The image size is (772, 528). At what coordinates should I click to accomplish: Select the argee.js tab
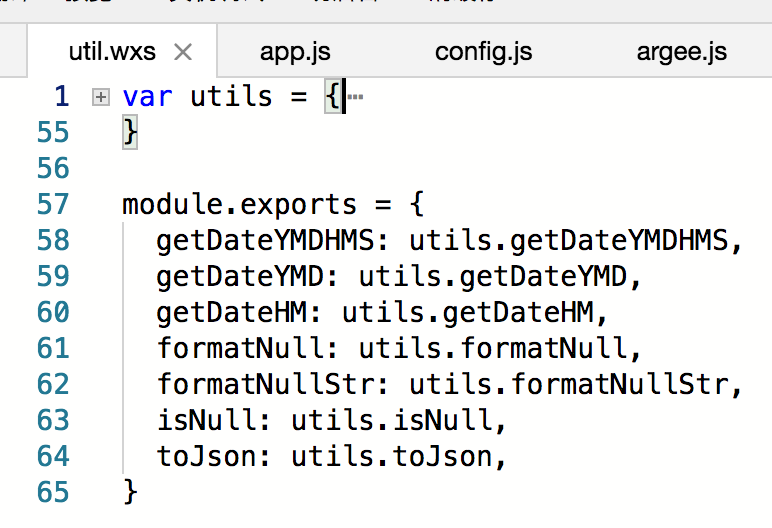coord(681,52)
